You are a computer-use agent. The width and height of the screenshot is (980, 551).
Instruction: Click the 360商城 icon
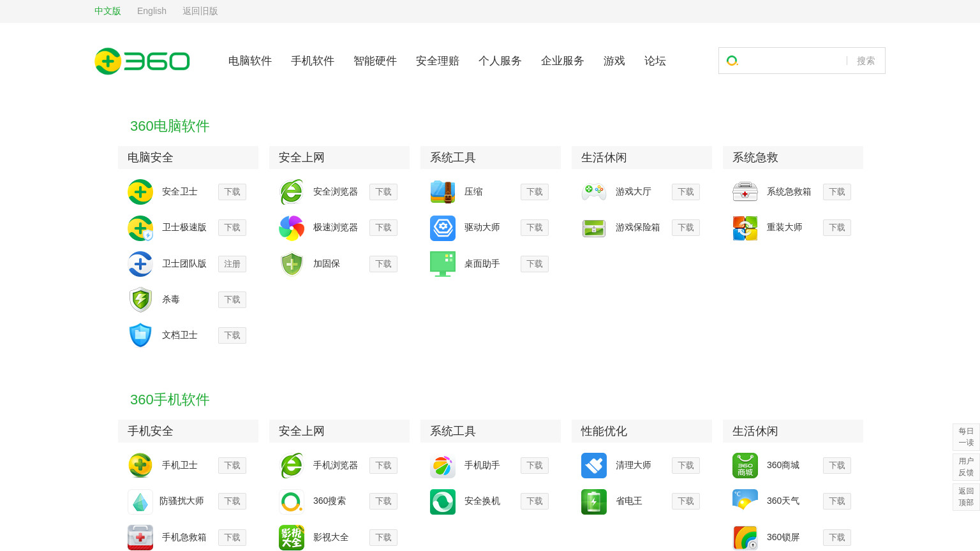pos(745,466)
